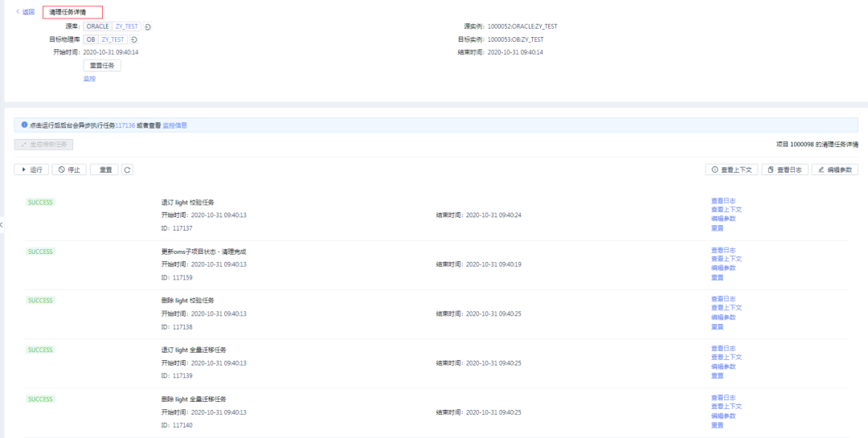Click 重置 link for task ID 117139
868x438 pixels.
718,376
